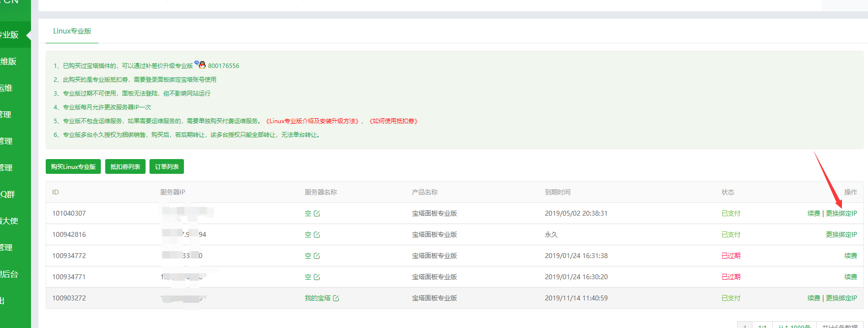Open 《Linux专业版介绍及安装升级方法》 link
The width and height of the screenshot is (868, 328).
pyautogui.click(x=313, y=121)
